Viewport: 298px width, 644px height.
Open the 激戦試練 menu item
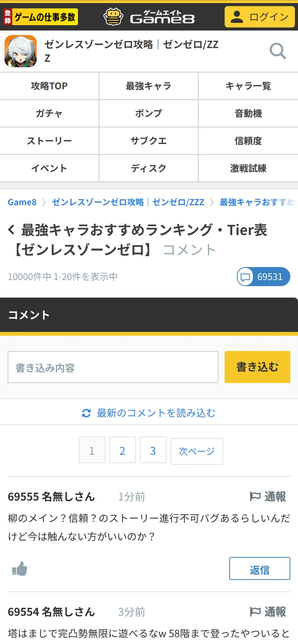tap(248, 168)
